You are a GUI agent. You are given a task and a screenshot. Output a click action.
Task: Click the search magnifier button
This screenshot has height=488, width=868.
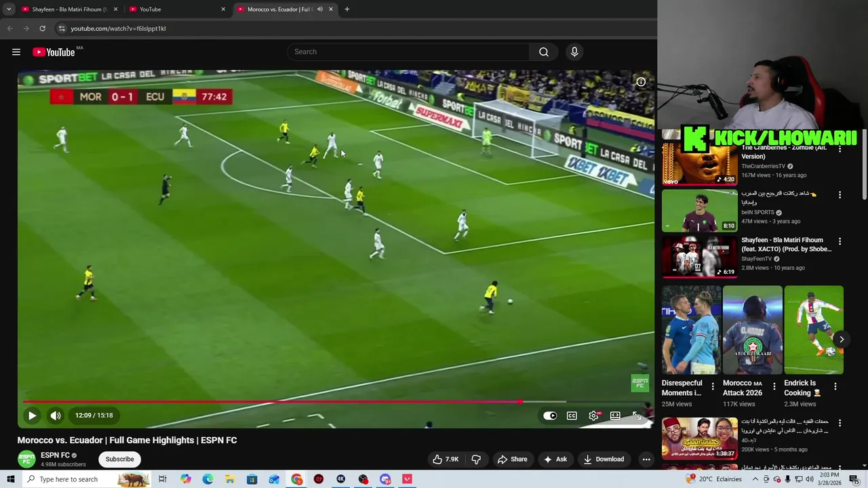click(543, 52)
